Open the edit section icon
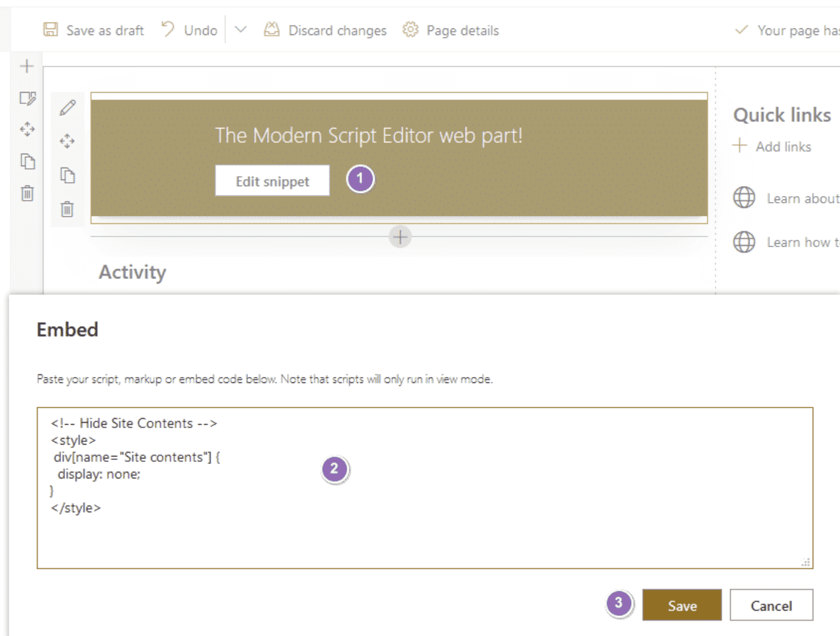Viewport: 840px width, 636px height. coord(27,99)
